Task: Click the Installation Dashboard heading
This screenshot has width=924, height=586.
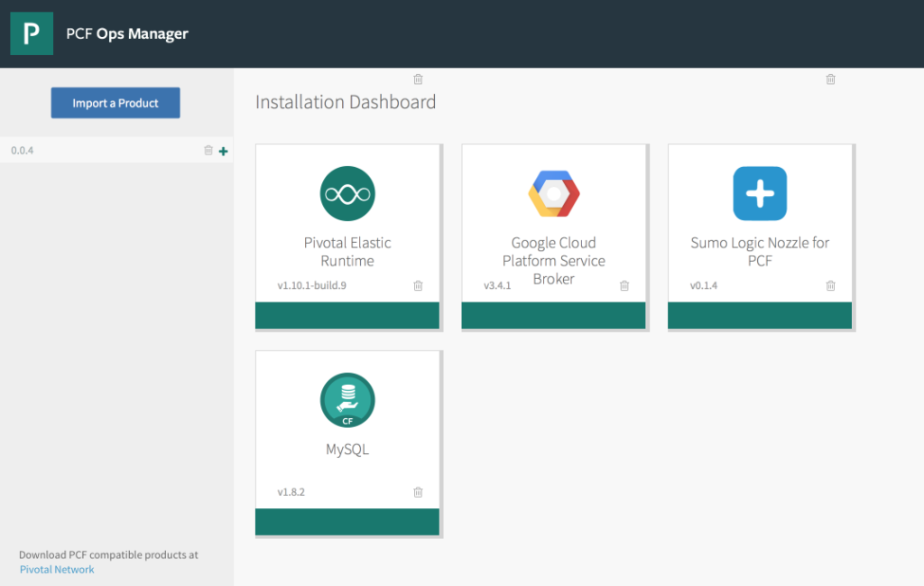Action: 346,102
